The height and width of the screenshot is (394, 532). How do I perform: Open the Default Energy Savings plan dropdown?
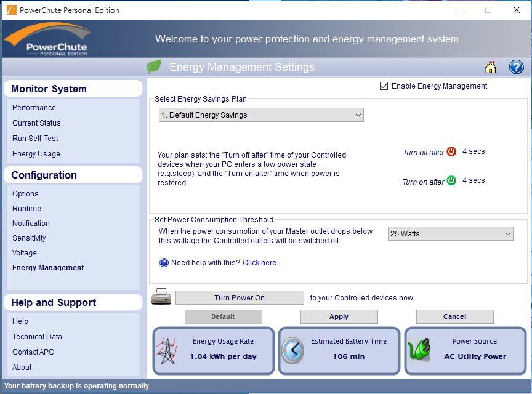(x=261, y=115)
